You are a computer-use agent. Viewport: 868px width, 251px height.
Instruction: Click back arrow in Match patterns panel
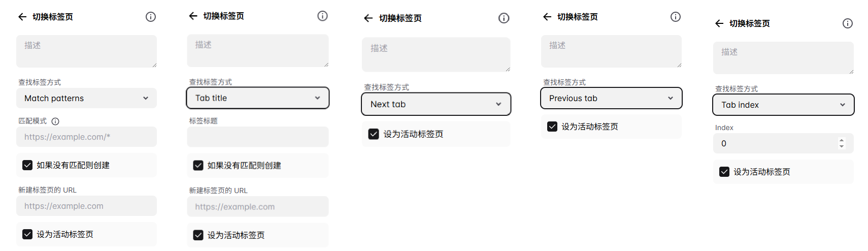(22, 17)
